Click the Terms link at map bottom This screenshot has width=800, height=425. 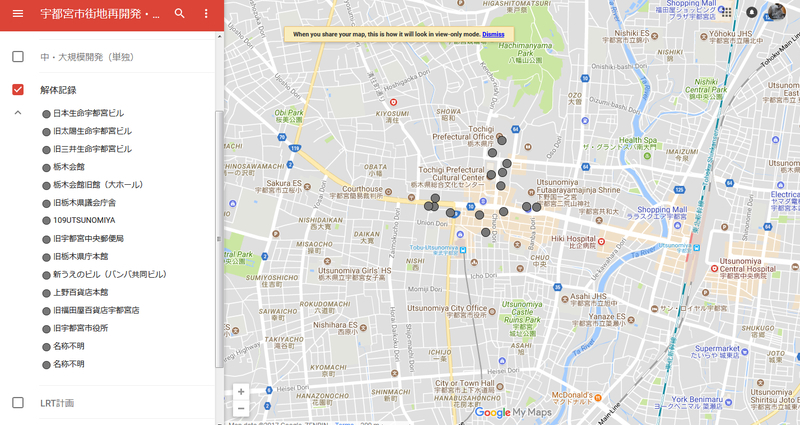pyautogui.click(x=344, y=423)
